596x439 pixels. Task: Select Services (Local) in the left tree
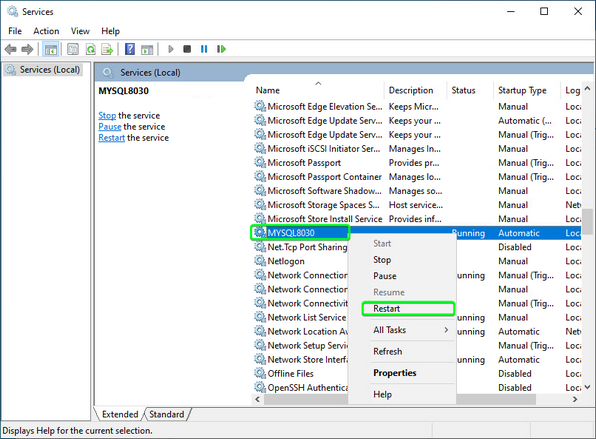pos(43,70)
